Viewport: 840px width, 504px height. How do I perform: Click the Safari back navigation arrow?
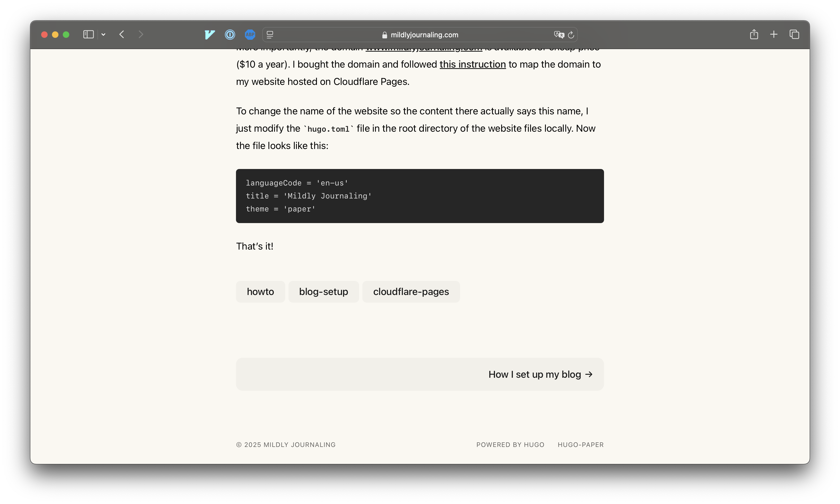point(122,34)
